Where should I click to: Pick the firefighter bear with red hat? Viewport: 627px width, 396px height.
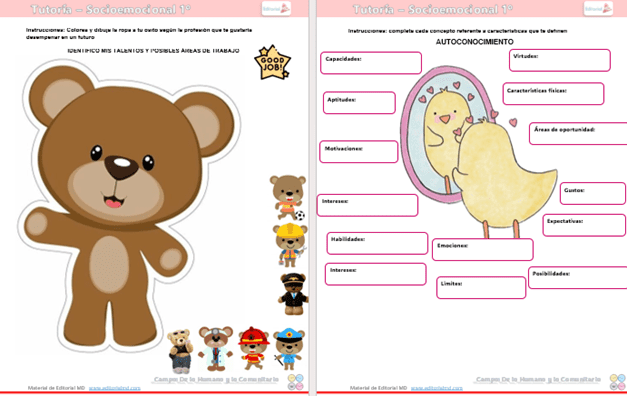[x=254, y=348]
